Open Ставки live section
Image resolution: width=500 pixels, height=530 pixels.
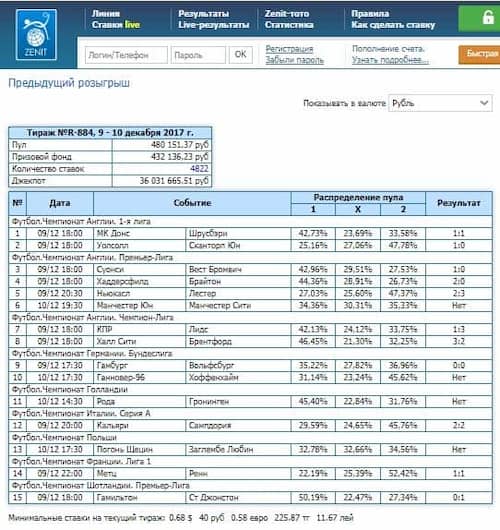pyautogui.click(x=116, y=25)
